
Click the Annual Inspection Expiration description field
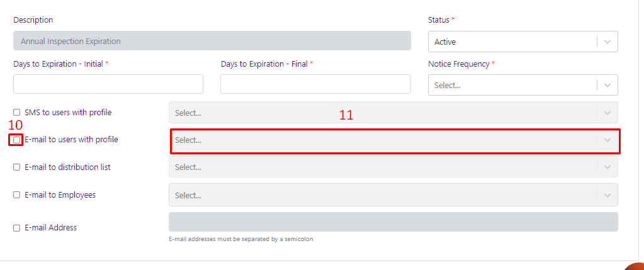click(212, 41)
